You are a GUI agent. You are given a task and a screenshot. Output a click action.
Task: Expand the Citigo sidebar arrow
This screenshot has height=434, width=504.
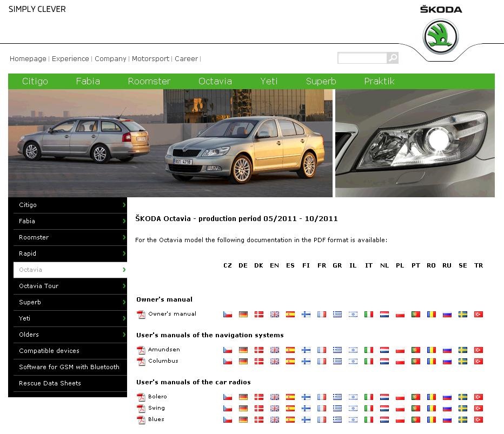coord(124,205)
